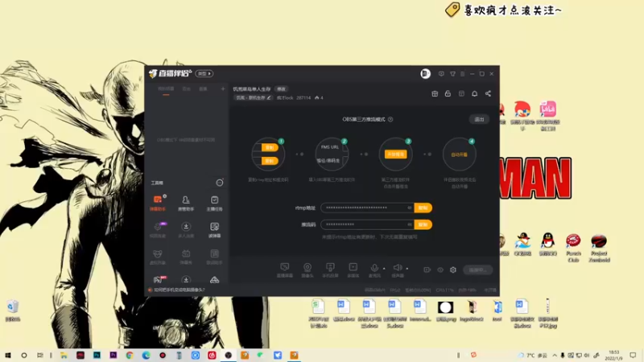Click into the 推流码 masked field
The width and height of the screenshot is (644, 362).
[x=367, y=224]
